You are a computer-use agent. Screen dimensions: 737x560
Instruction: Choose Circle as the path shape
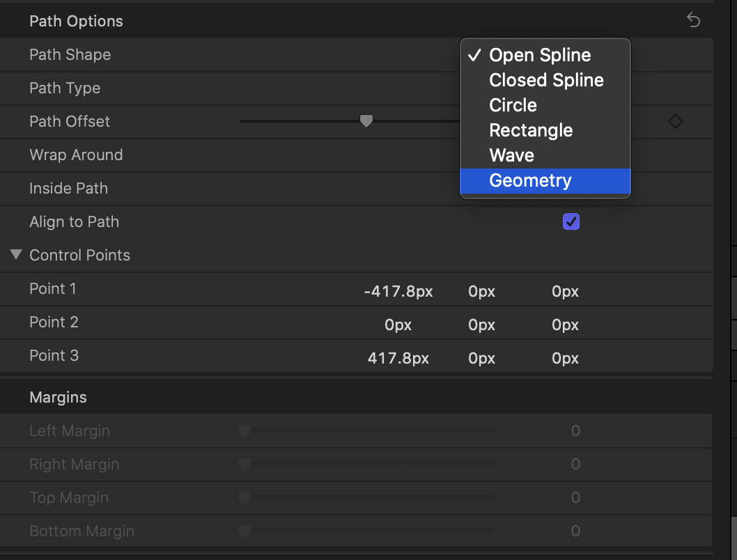513,104
